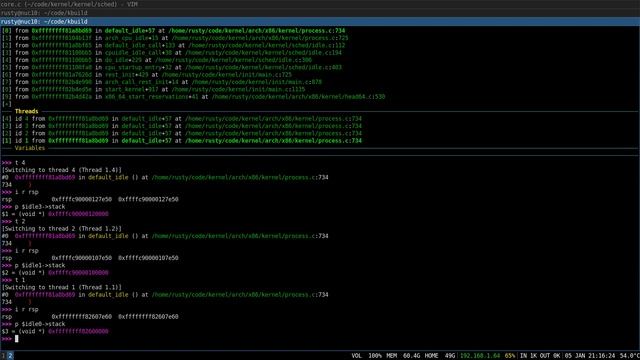Click the 05 JAN 21:16:24 clock
Viewport: 640px width, 360px height.
coord(590,356)
